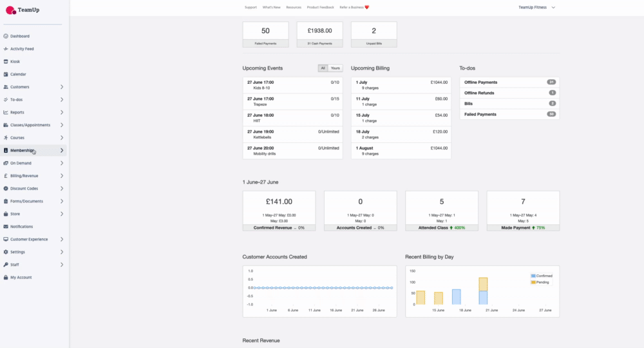Expand the Customers sidebar chevron
Viewport: 644px width, 348px height.
point(62,87)
